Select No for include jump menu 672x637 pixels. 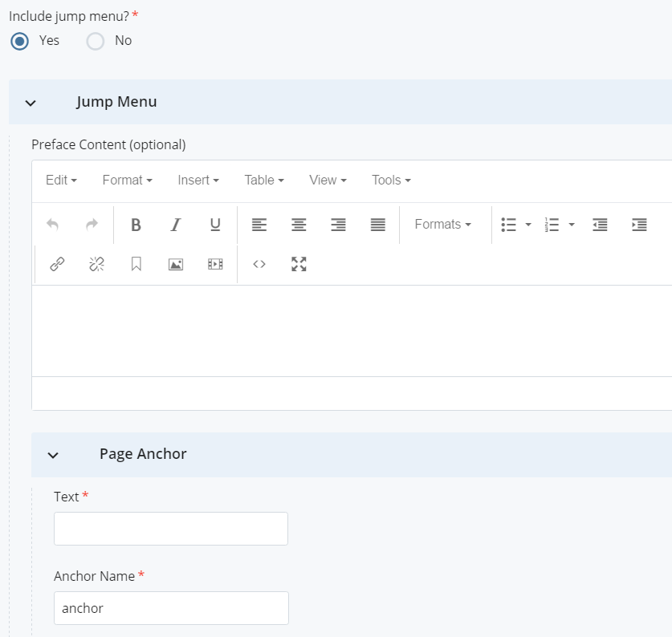click(96, 41)
